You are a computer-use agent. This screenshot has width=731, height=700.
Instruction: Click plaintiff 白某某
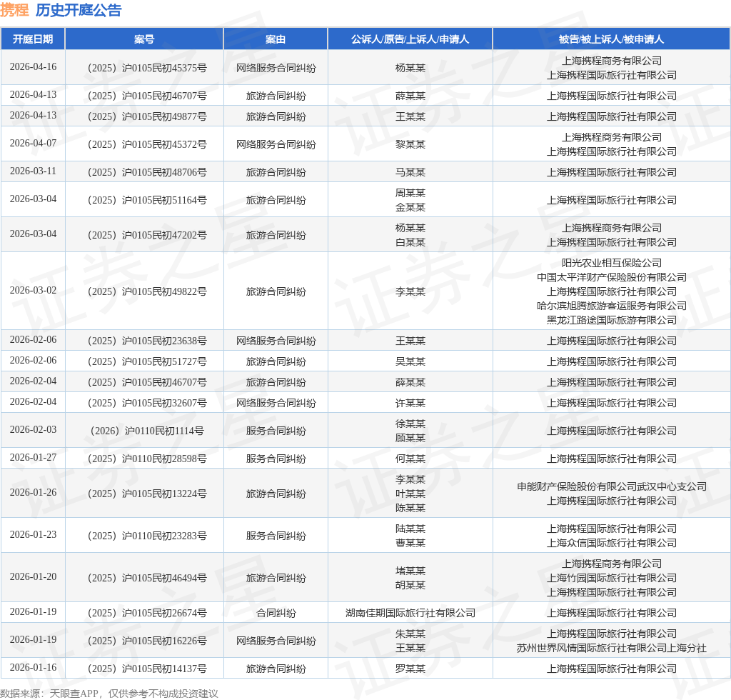pos(410,243)
